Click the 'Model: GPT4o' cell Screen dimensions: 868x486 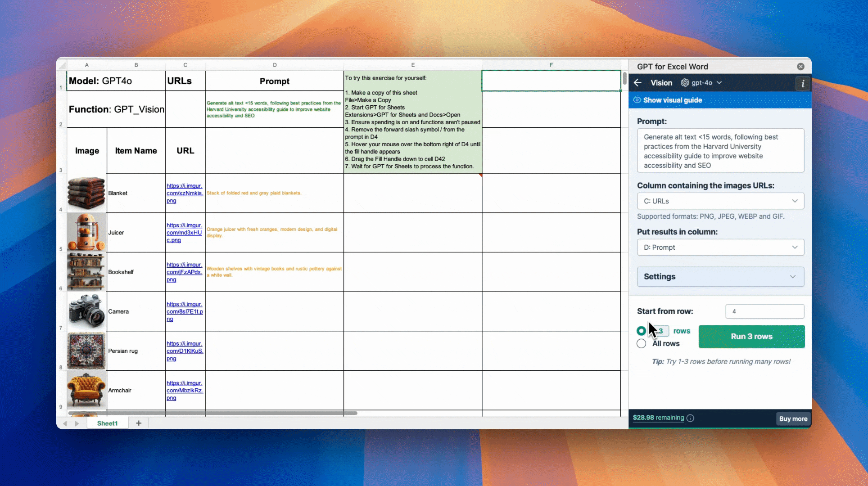(x=116, y=81)
